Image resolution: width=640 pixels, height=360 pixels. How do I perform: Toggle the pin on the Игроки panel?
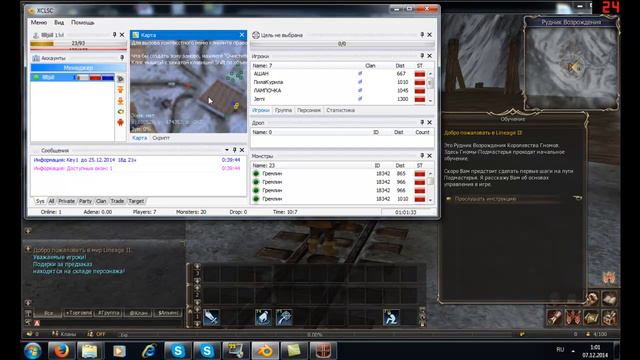(422, 56)
